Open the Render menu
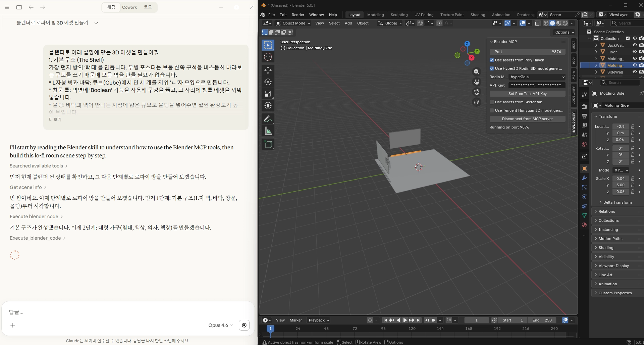 (x=298, y=15)
